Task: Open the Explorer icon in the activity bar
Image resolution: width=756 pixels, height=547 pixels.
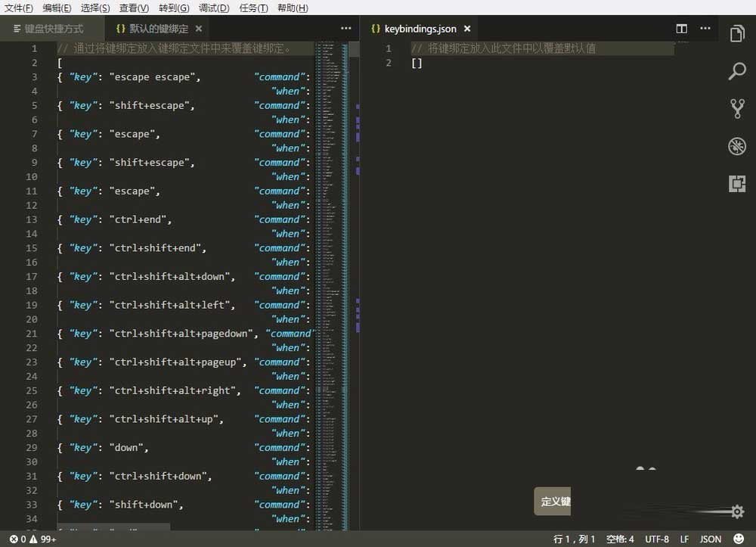Action: point(738,34)
